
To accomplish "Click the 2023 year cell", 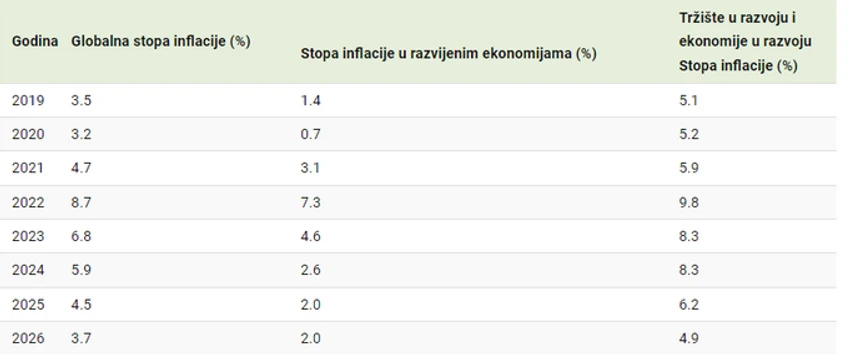I will (28, 237).
